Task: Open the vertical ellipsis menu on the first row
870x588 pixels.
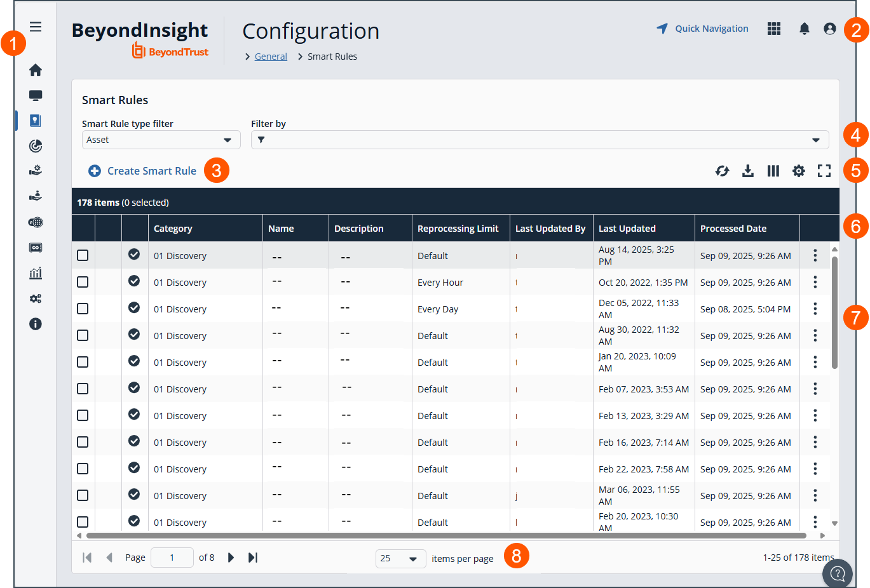Action: (x=815, y=255)
